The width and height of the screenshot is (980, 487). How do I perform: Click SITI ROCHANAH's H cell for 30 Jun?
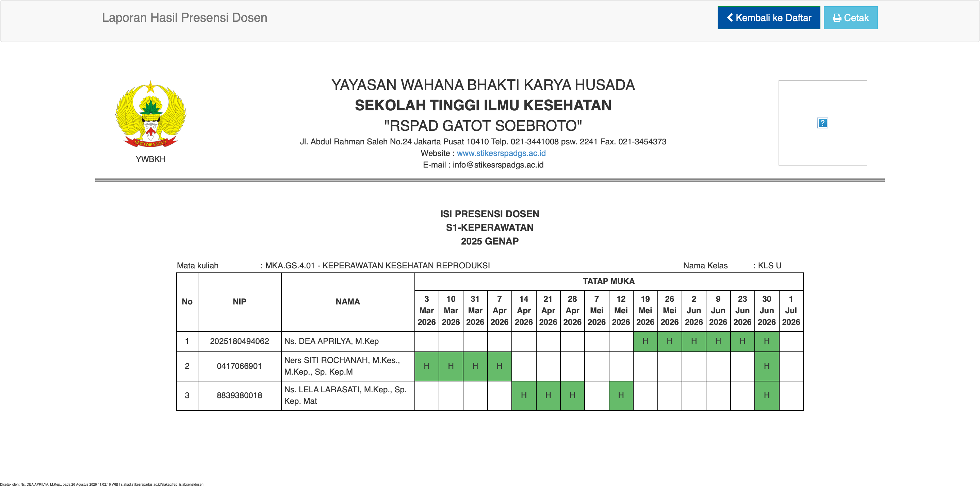[767, 366]
